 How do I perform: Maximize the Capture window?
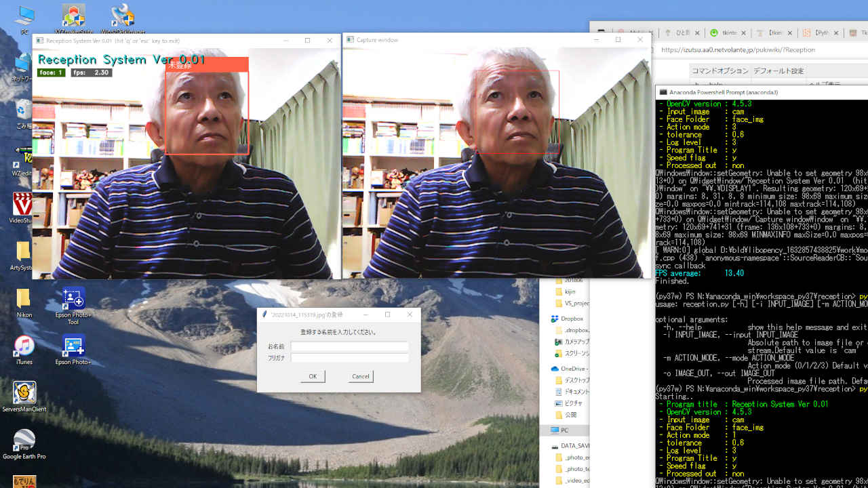pyautogui.click(x=618, y=40)
